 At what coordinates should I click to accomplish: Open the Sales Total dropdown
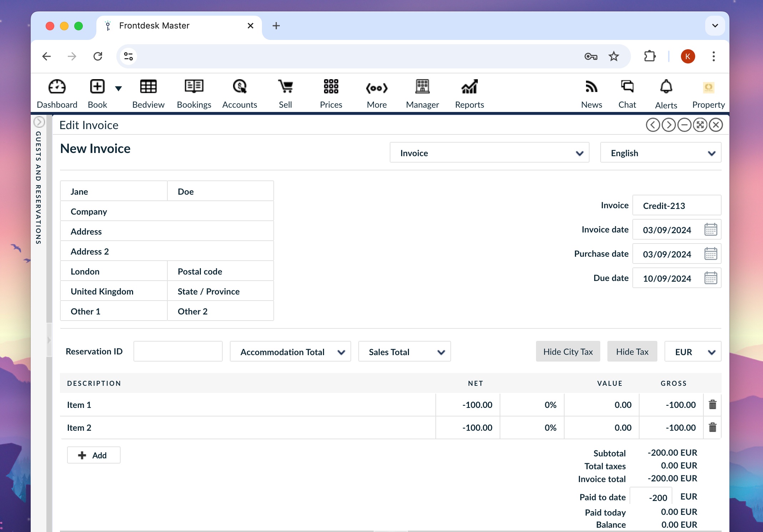pos(404,352)
